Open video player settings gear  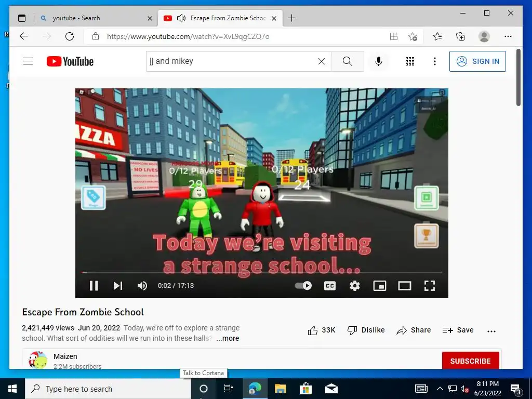pos(354,286)
